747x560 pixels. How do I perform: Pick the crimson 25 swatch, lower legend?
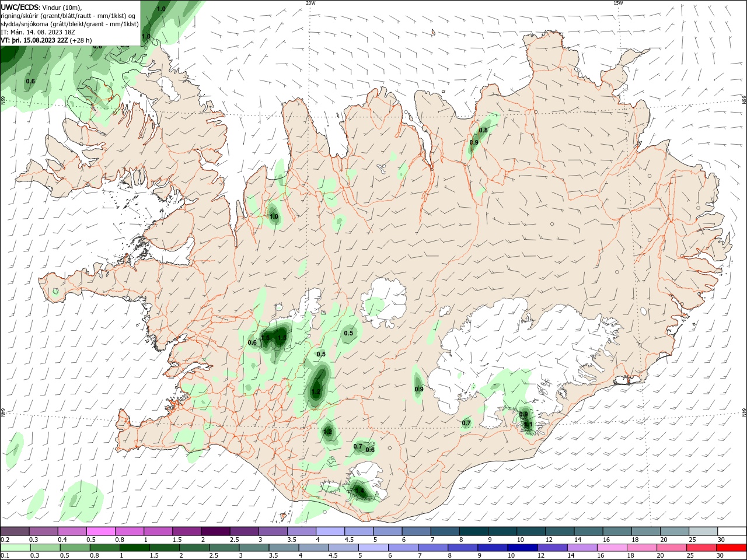[701, 548]
